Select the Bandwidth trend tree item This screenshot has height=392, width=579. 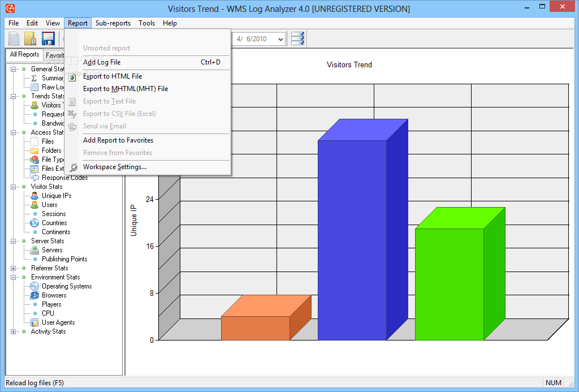coord(53,123)
